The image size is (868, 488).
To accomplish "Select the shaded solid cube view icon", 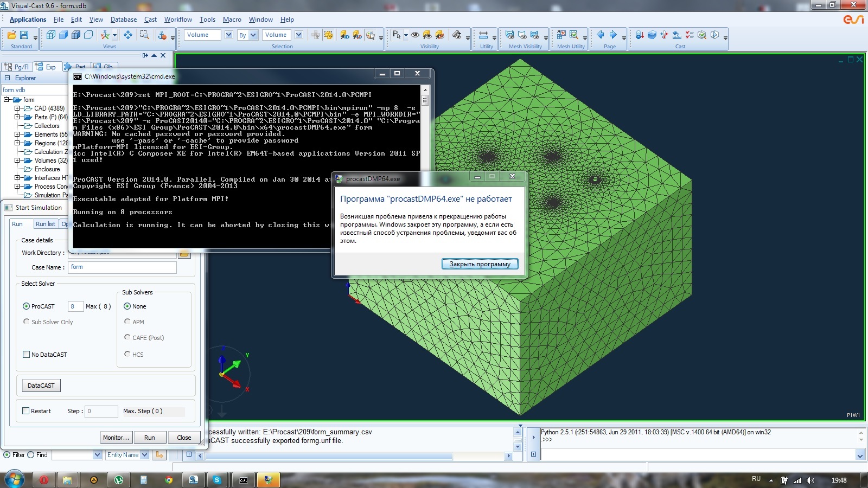I will point(63,35).
